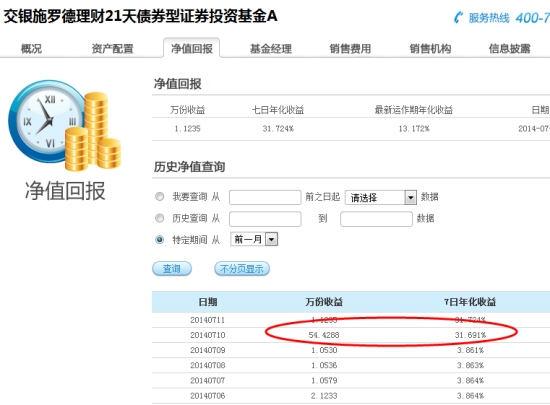Screen dimensions: 550x405
Task: Switch to the 资产配置 tab
Action: (112, 48)
